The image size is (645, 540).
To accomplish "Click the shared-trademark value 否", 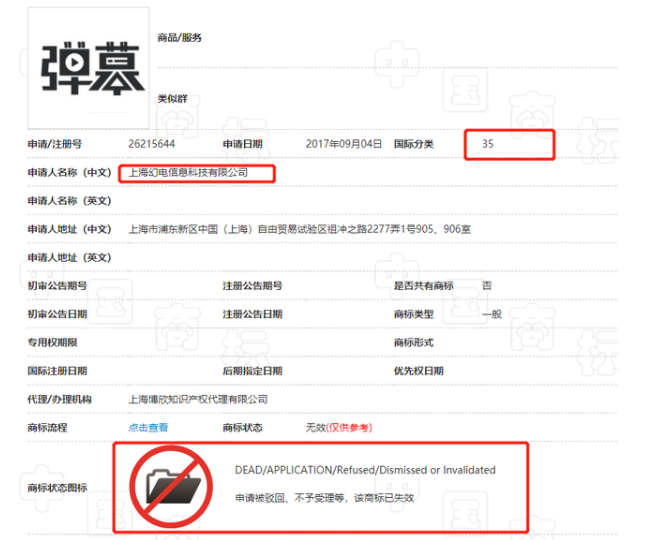I will (x=487, y=286).
